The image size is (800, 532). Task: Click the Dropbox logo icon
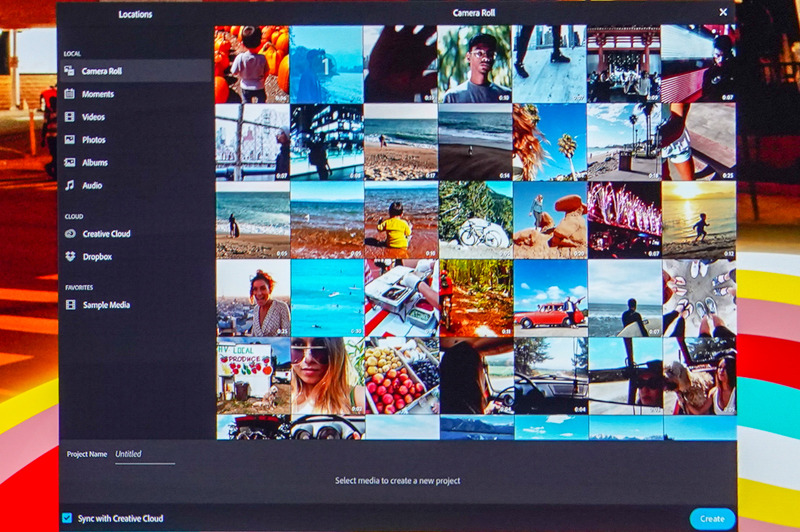70,257
